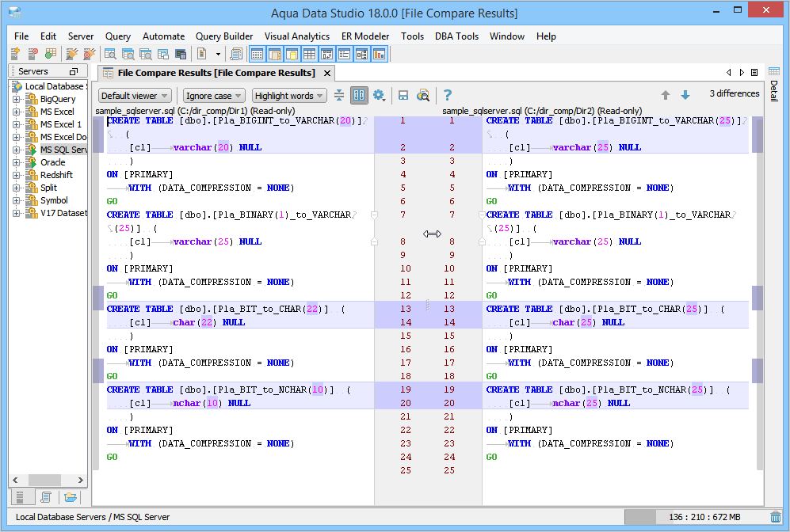Go to previous difference up arrow
The image size is (790, 532).
coord(666,95)
